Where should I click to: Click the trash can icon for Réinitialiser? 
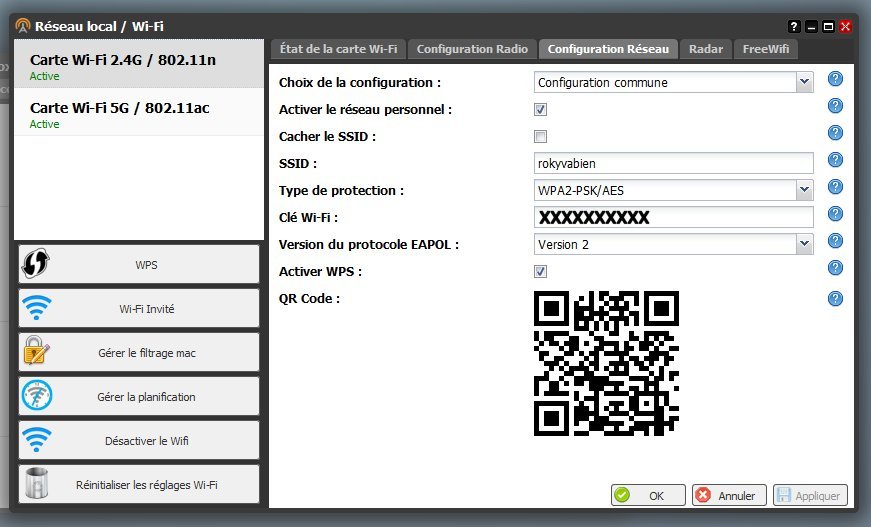[x=36, y=483]
